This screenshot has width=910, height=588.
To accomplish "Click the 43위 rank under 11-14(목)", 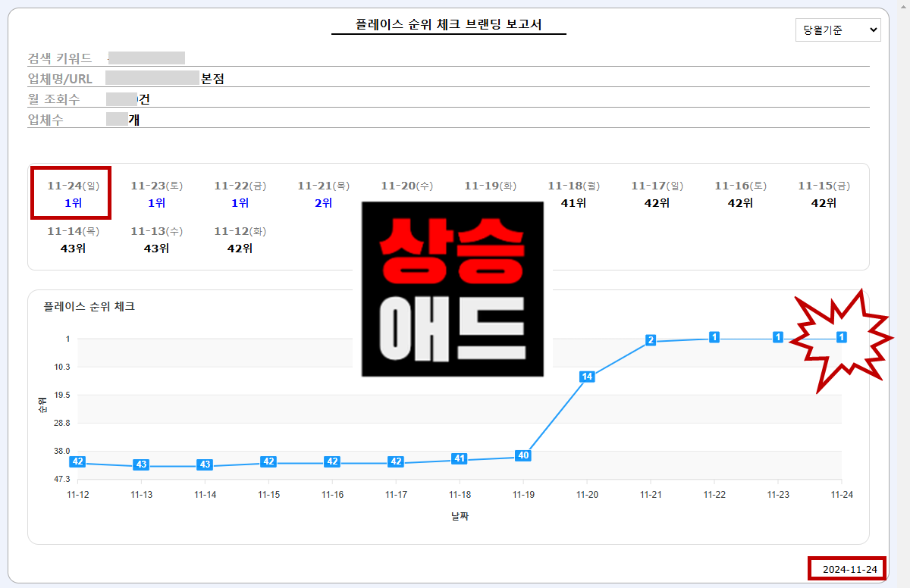I will 73,249.
